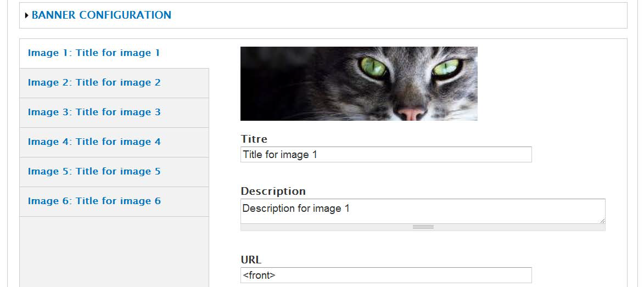Click the URL field label
644x287 pixels.
[x=251, y=260]
